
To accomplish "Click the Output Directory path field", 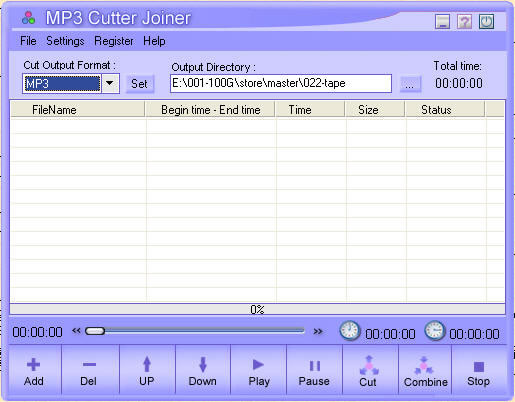I will point(281,83).
